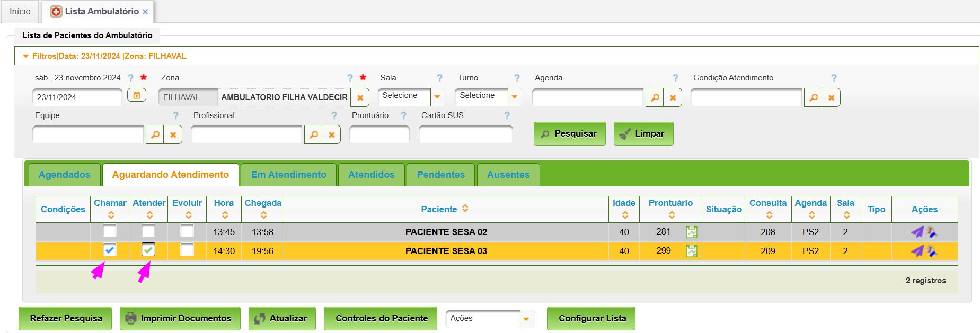Sort list by Paciente column
980x333 pixels.
coord(465,209)
